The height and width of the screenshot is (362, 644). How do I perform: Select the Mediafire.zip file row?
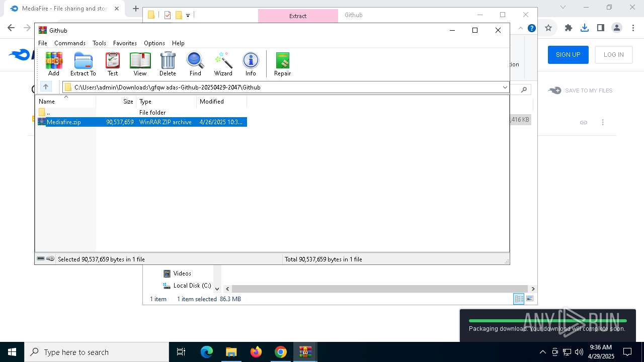click(x=142, y=122)
